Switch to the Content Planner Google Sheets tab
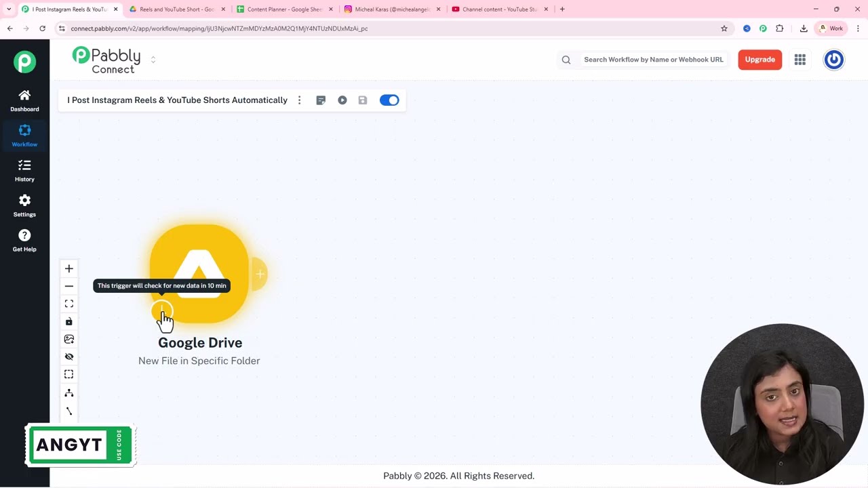The image size is (868, 488). (285, 9)
